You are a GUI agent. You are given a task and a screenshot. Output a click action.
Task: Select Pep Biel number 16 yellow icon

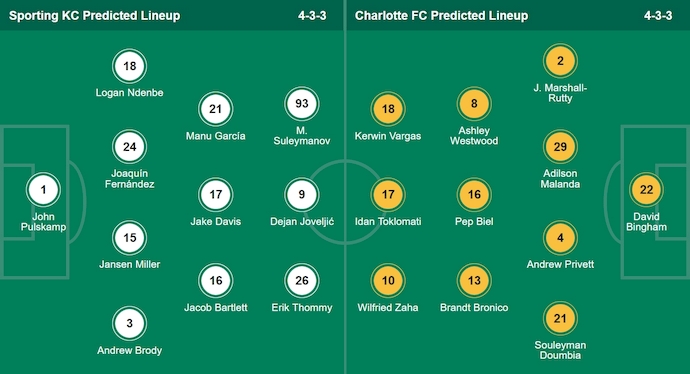[x=474, y=194]
